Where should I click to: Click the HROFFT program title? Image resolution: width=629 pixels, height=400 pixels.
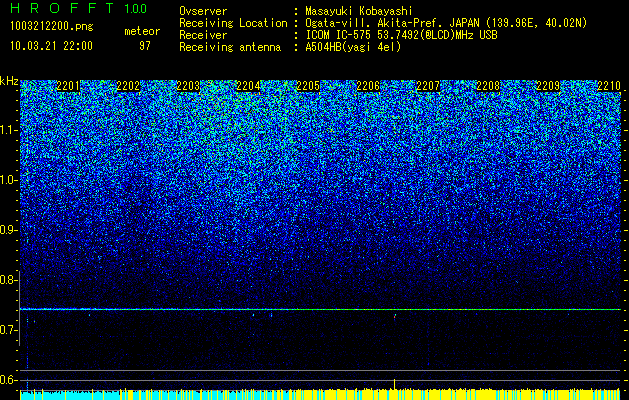click(63, 8)
